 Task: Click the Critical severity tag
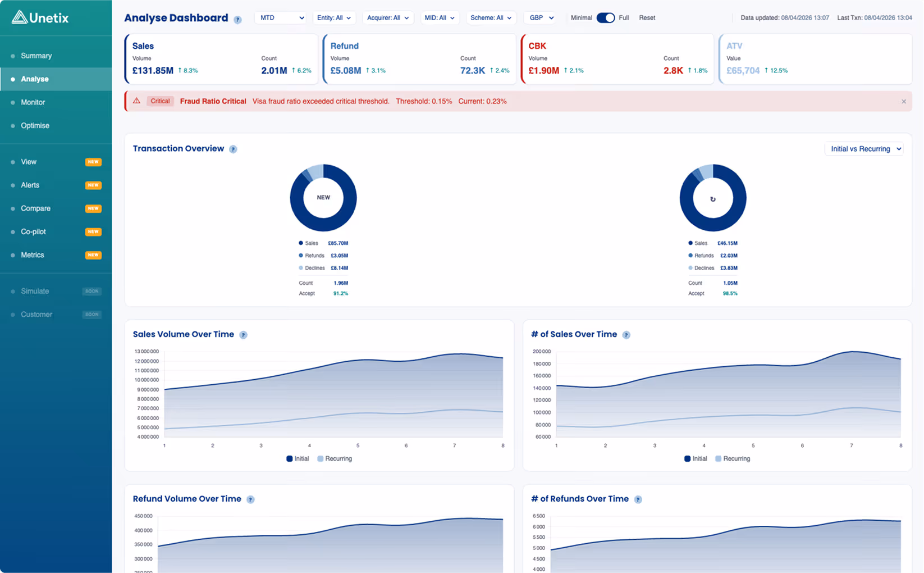160,101
